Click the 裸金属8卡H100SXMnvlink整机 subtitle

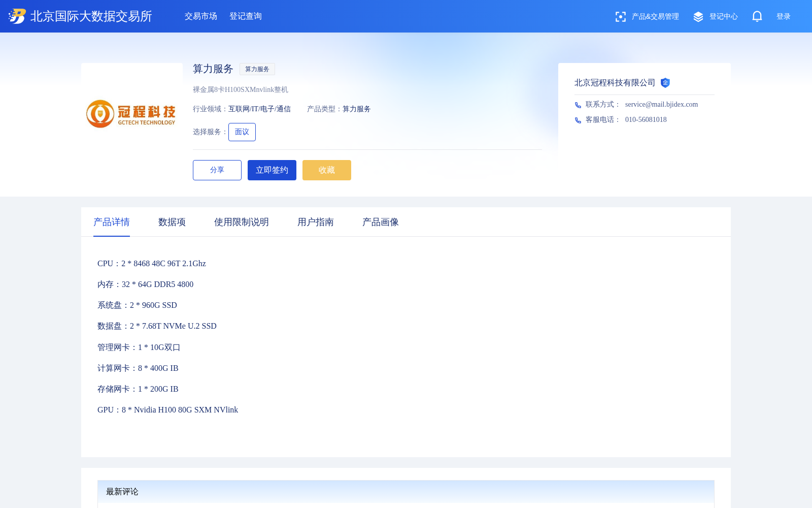tap(241, 90)
